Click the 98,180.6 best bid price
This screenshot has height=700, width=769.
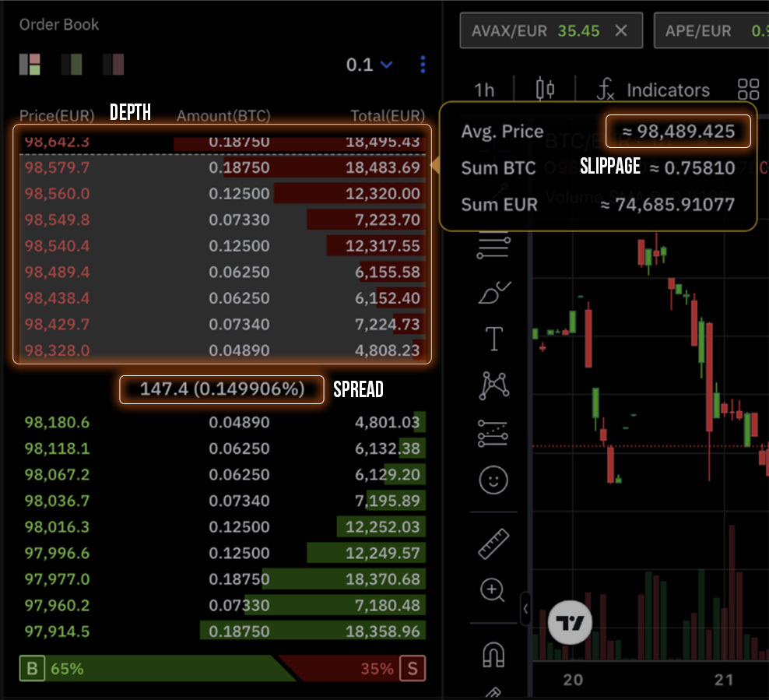pos(57,423)
